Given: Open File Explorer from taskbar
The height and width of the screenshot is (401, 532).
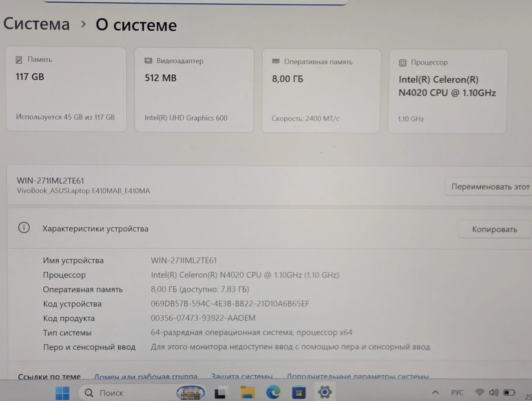Looking at the screenshot, I should 248,392.
